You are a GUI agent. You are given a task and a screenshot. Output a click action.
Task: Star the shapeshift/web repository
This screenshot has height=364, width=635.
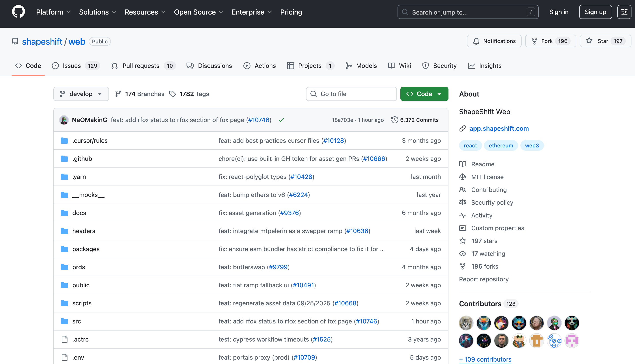(603, 41)
